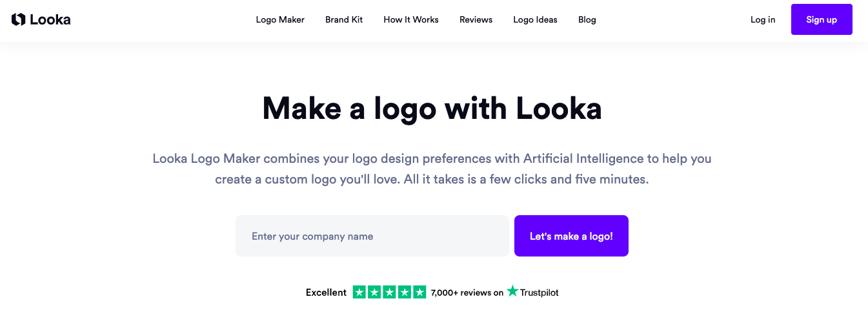Click the first green Trustpilot rating star

[359, 292]
